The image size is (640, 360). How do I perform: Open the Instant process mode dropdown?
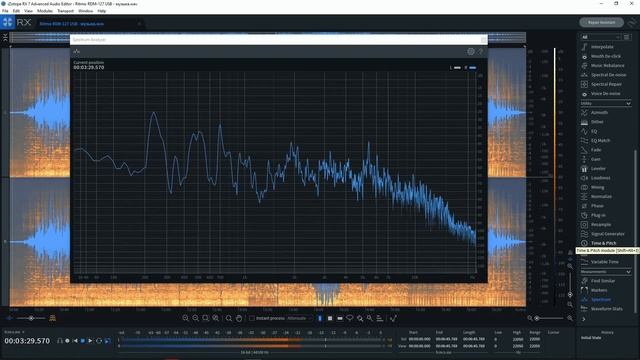pyautogui.click(x=299, y=318)
